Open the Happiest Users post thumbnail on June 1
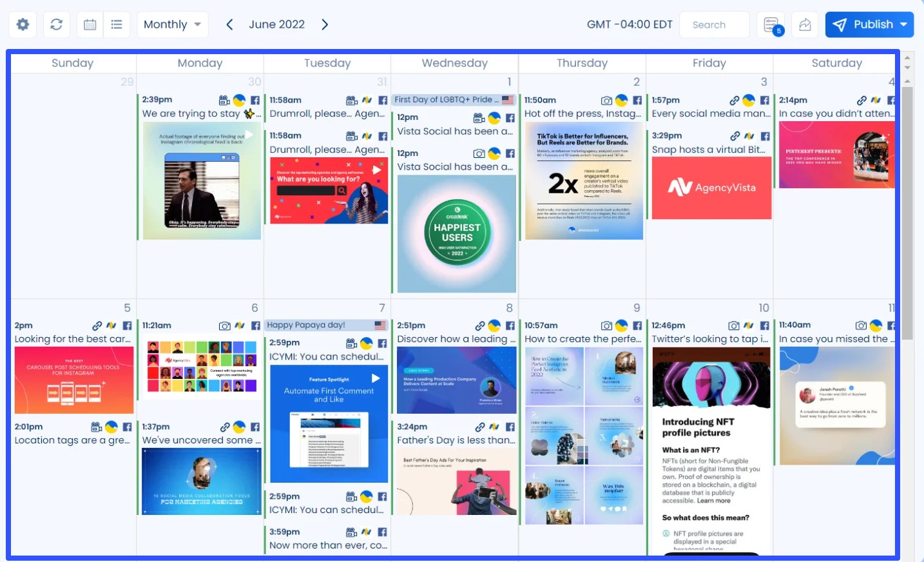This screenshot has width=924, height=562. (x=456, y=233)
